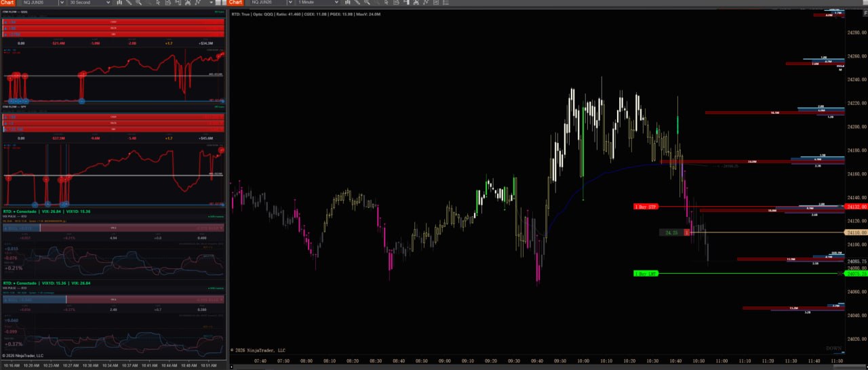This screenshot has width=868, height=370.
Task: Click the red 24132.00 price axis marker
Action: pos(856,207)
